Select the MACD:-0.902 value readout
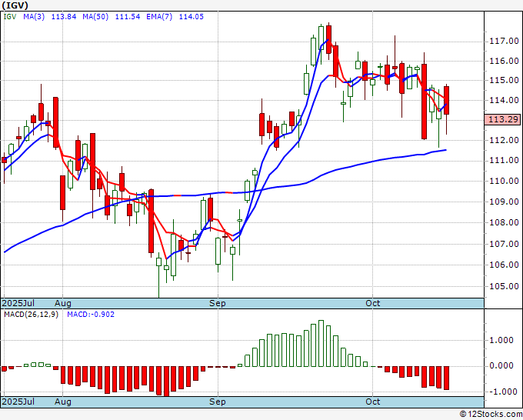The width and height of the screenshot is (523, 420). pyautogui.click(x=91, y=315)
